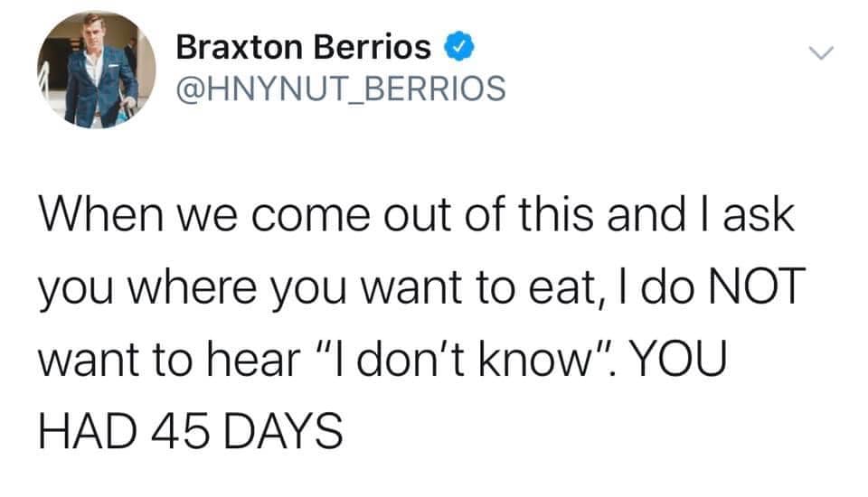The width and height of the screenshot is (868, 497).
Task: Click the blue verified badge
Action: coord(455,44)
